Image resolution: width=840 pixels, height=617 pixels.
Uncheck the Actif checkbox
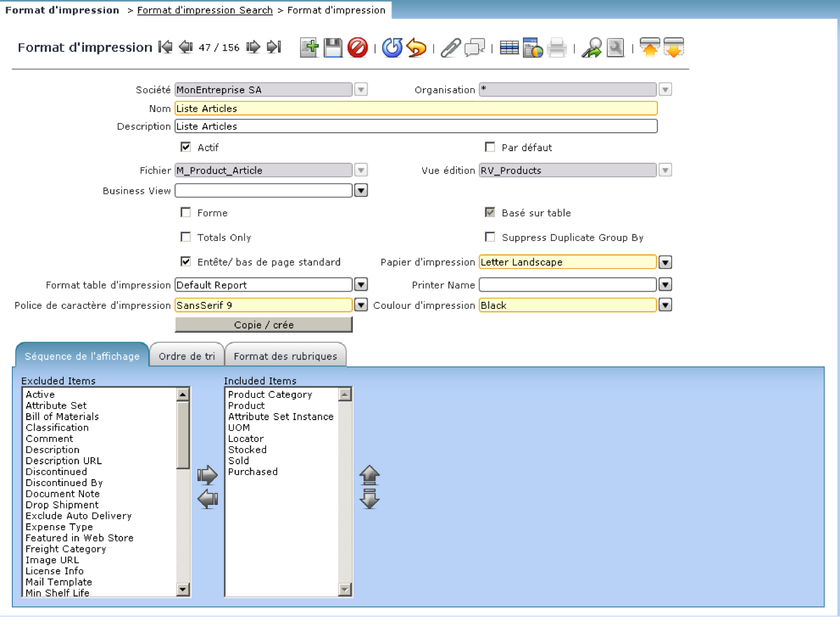pos(185,147)
